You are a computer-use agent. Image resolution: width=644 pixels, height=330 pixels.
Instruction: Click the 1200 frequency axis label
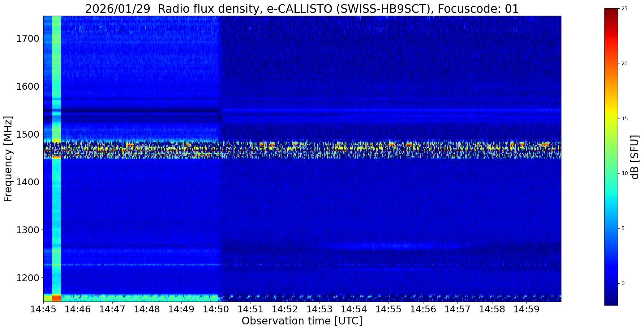click(x=28, y=278)
